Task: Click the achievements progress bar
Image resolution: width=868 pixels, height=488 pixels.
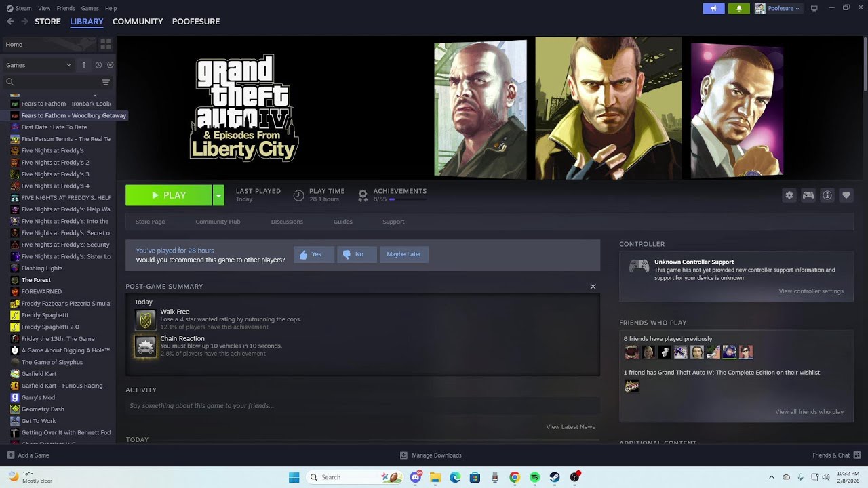Action: click(x=408, y=199)
